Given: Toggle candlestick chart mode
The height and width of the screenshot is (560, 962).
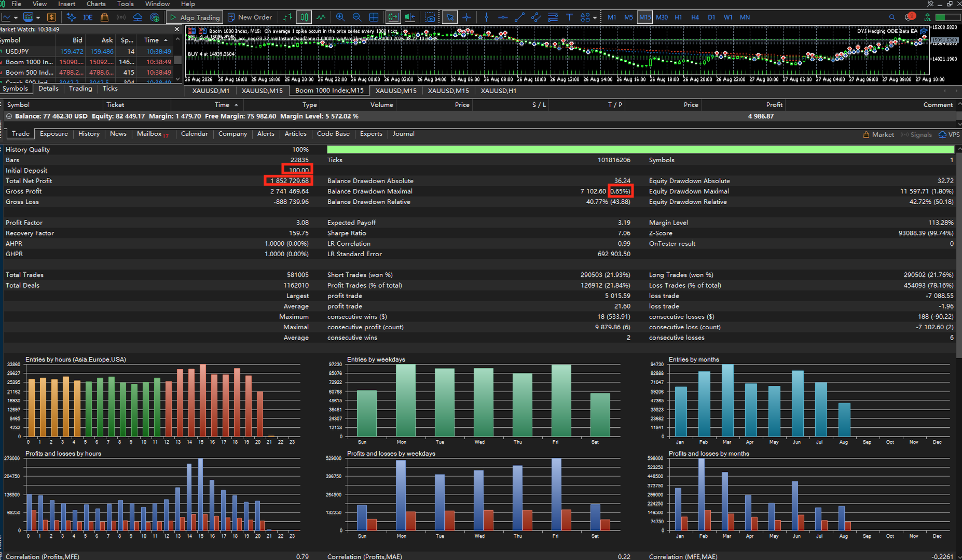Looking at the screenshot, I should pos(304,17).
